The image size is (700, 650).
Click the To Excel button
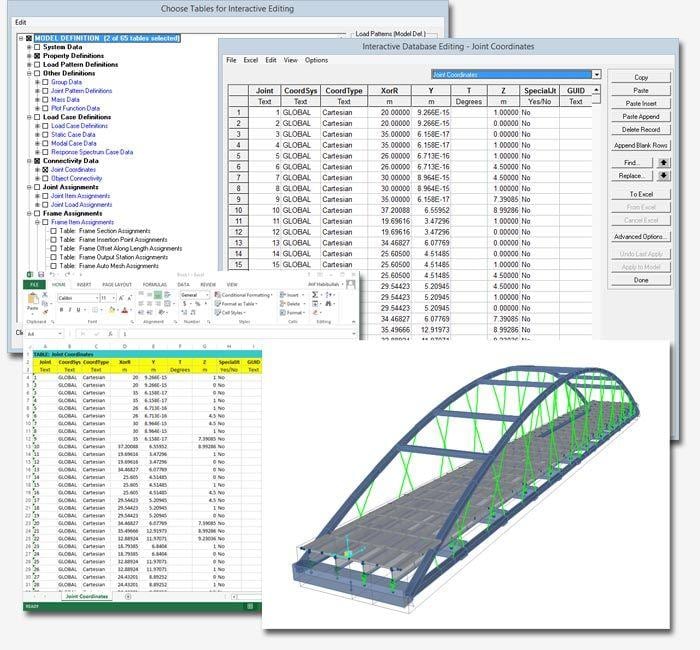pyautogui.click(x=641, y=194)
